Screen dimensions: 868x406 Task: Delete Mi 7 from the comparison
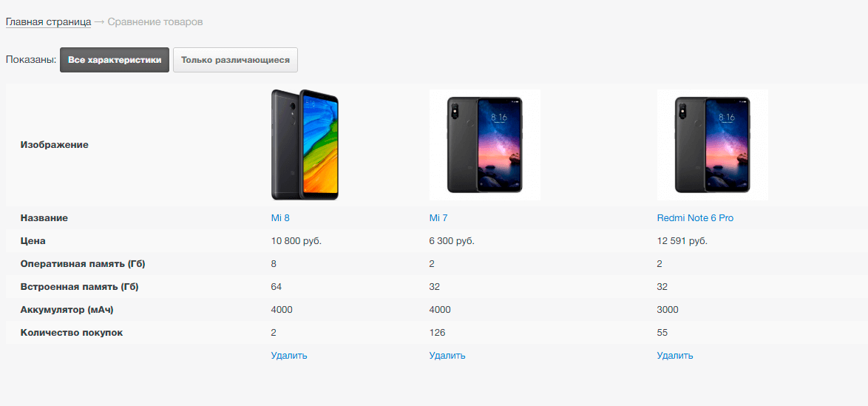pyautogui.click(x=447, y=356)
